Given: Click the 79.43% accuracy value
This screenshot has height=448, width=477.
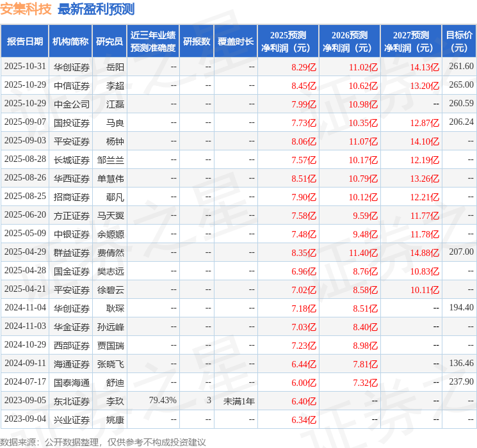Looking at the screenshot, I should coord(163,401).
